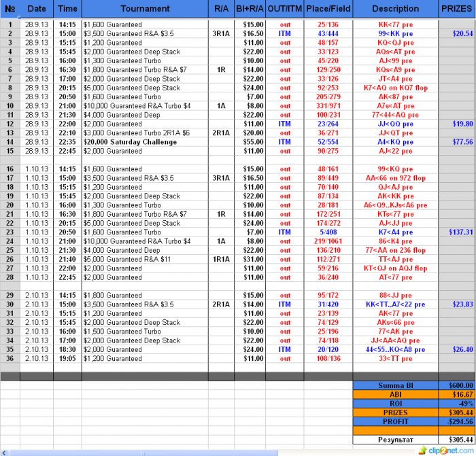The image size is (476, 456).
Task: Select the $55.00 buy-in cell
Action: (250, 142)
